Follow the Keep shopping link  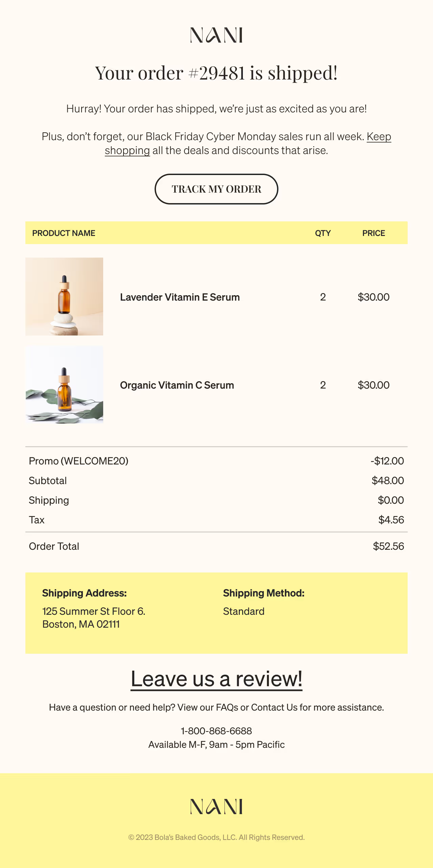coord(379,136)
